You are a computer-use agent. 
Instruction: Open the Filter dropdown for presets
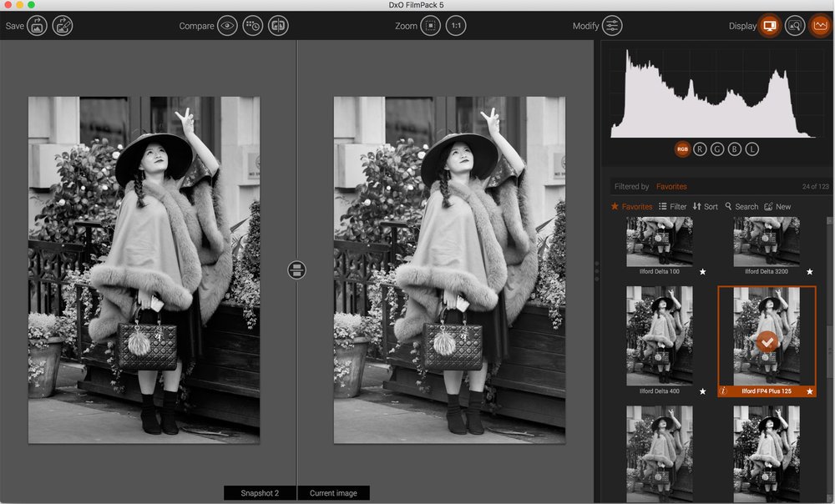click(672, 206)
